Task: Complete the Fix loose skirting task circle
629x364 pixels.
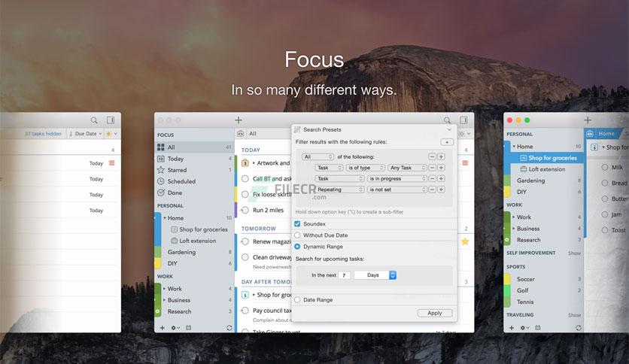Action: (x=245, y=195)
